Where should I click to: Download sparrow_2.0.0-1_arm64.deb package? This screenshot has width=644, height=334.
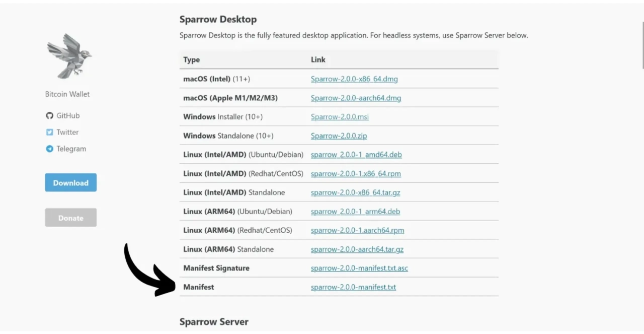tap(355, 212)
